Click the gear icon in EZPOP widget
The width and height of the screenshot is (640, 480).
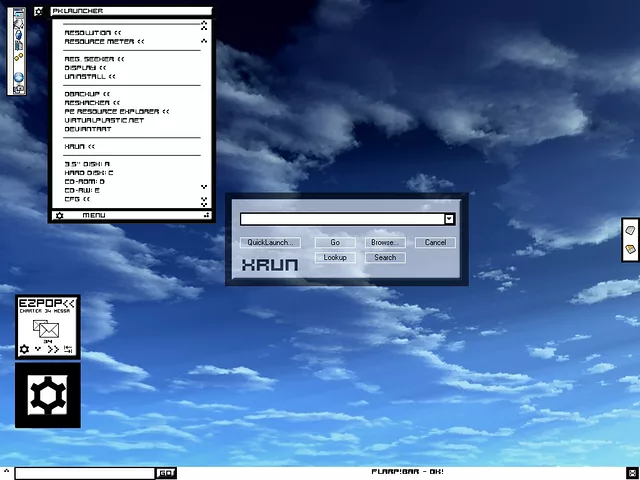coord(24,349)
